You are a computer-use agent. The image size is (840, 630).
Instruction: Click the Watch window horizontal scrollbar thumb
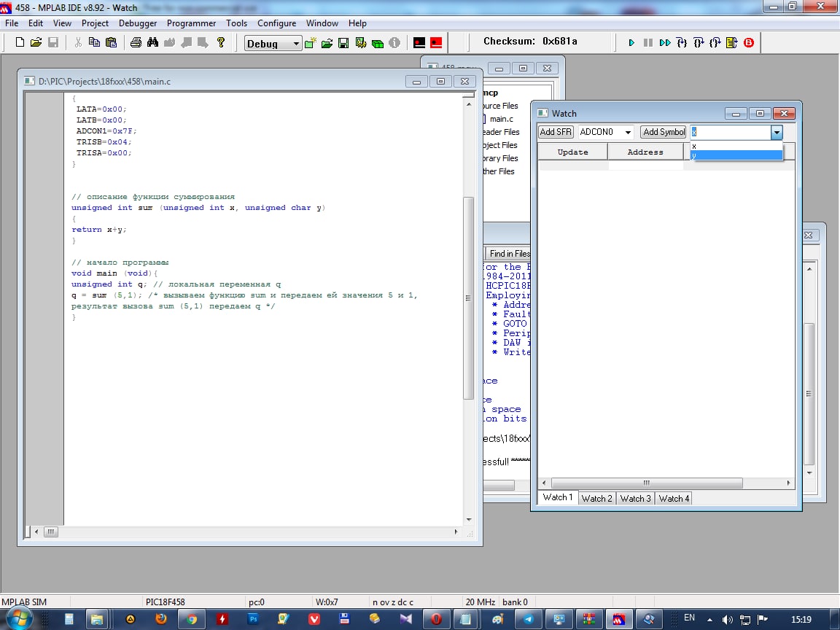click(647, 483)
